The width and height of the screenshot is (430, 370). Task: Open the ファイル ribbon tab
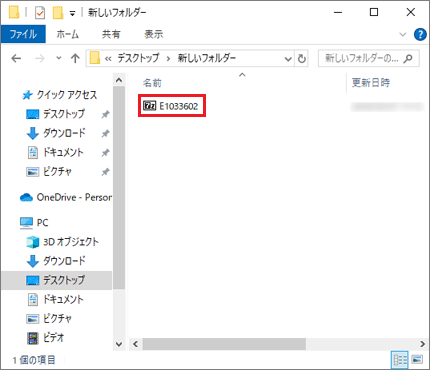(x=23, y=34)
